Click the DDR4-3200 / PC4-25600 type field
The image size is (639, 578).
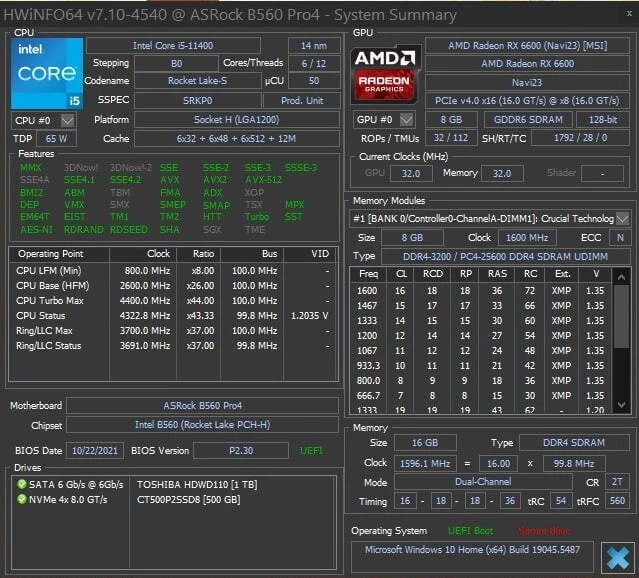tap(505, 256)
